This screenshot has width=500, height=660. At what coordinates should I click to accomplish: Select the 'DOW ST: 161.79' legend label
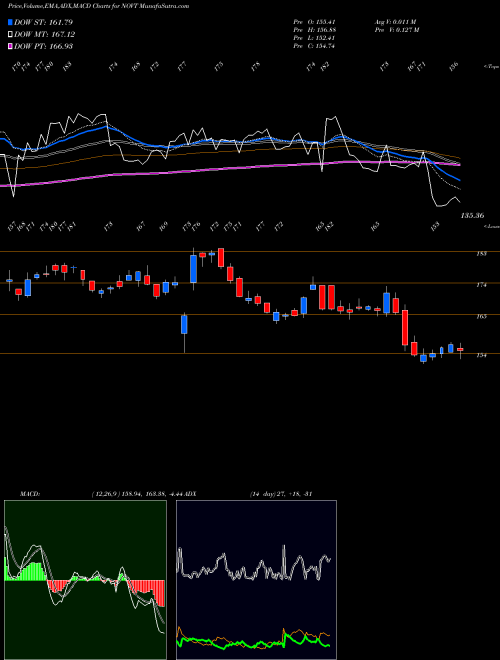pyautogui.click(x=43, y=22)
